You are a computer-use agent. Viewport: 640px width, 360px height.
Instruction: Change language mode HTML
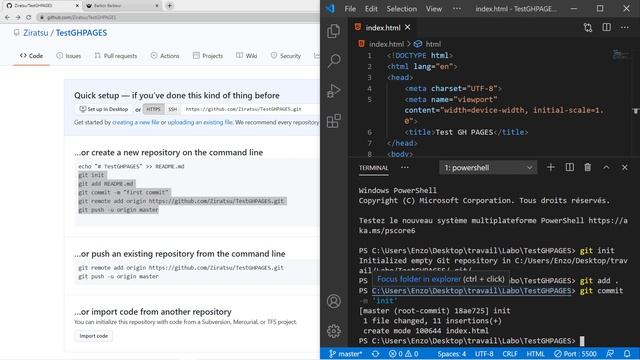535,354
